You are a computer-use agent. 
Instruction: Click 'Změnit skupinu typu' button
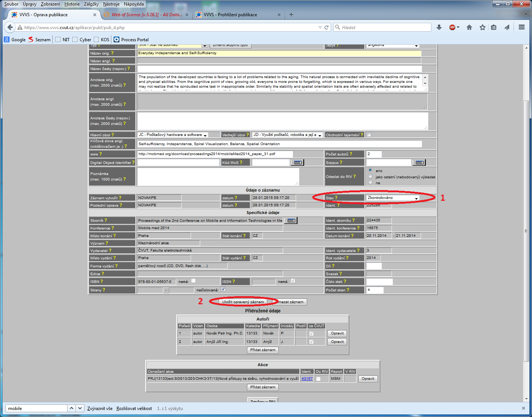click(x=230, y=45)
